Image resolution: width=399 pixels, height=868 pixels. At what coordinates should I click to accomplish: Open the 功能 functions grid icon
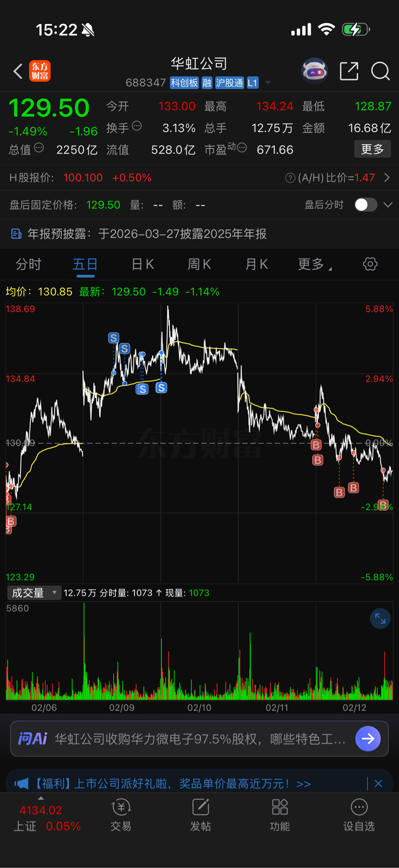[280, 807]
